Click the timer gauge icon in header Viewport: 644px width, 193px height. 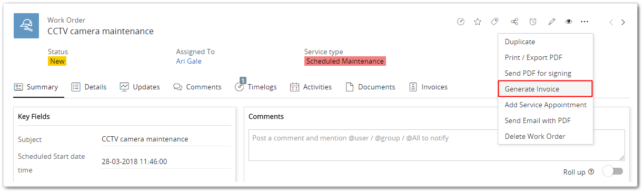click(x=461, y=22)
